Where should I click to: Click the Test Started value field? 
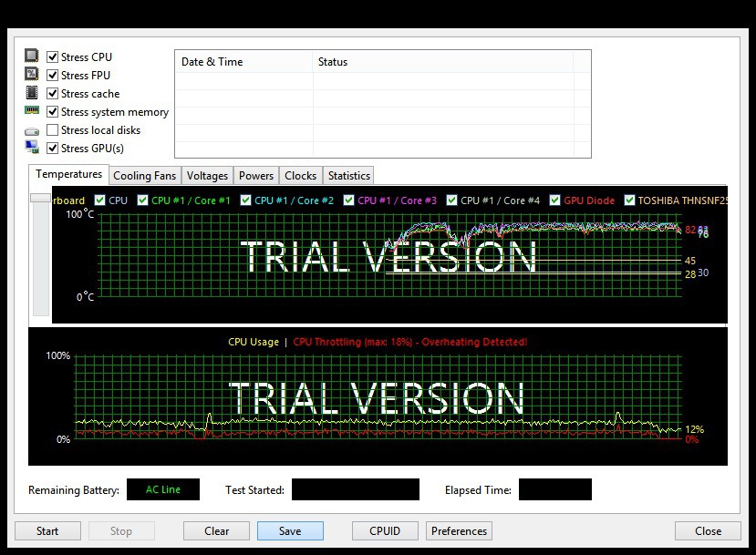(x=356, y=489)
